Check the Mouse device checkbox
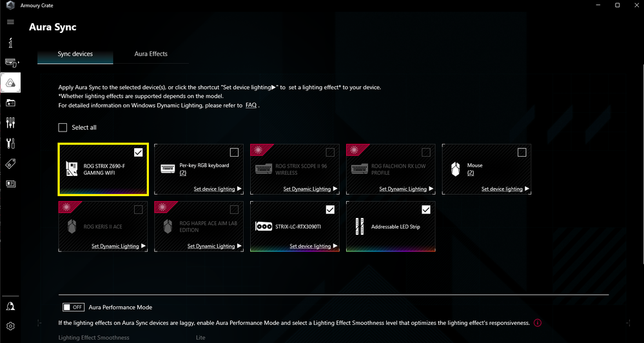This screenshot has width=644, height=343. (x=522, y=152)
